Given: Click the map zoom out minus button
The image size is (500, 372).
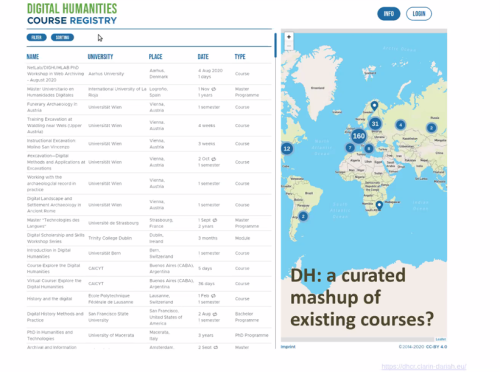Looking at the screenshot, I should [x=289, y=46].
